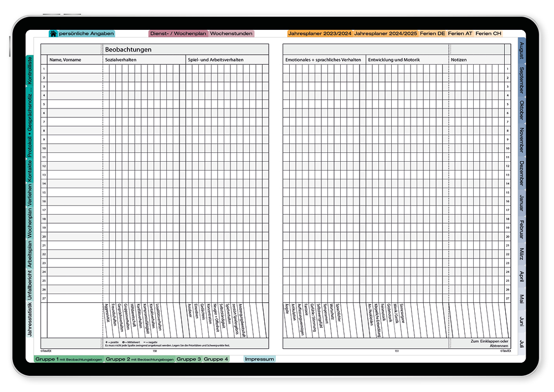Open the Kontrollliste side tab
Image resolution: width=554 pixels, height=392 pixels.
coord(30,70)
